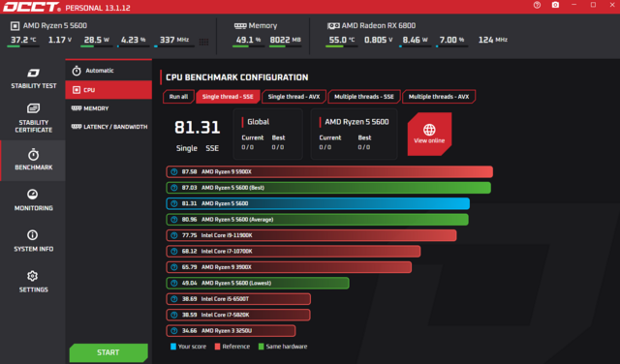Screen dimensions: 620x364
Task: Click the Run all button
Action: pos(178,97)
